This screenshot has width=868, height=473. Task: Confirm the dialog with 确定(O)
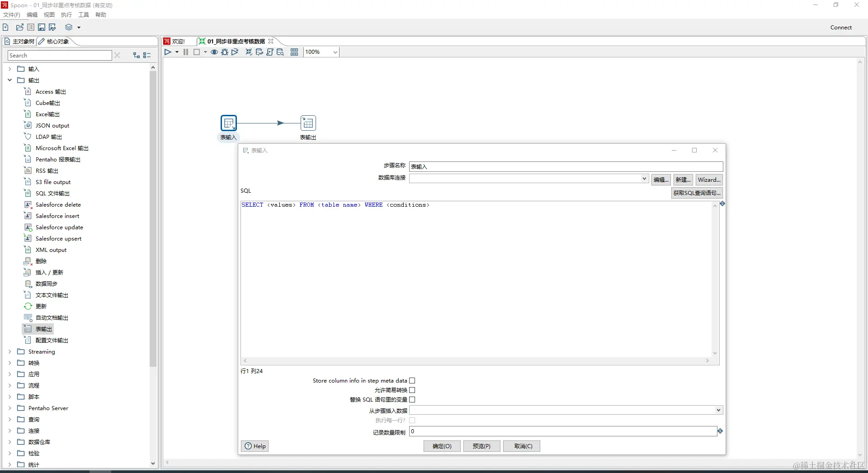click(x=442, y=446)
